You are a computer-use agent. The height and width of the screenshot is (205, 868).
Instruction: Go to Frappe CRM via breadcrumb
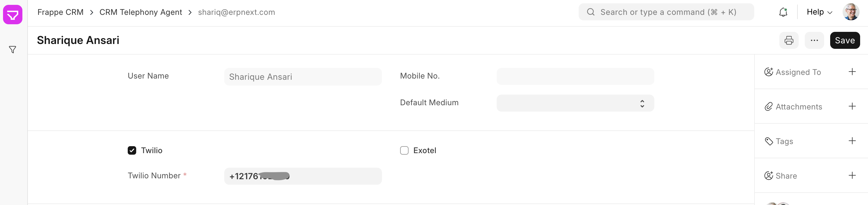(x=60, y=12)
